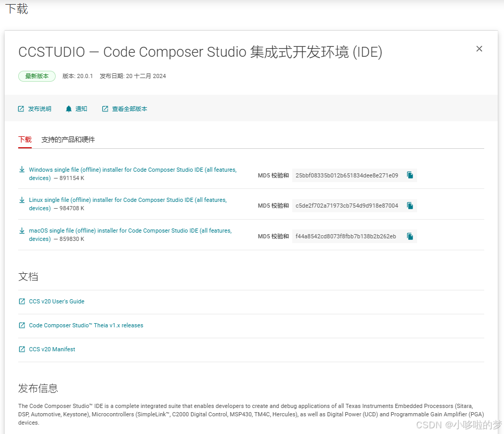
Task: Open the 发布说明 release notes link
Action: pos(40,109)
